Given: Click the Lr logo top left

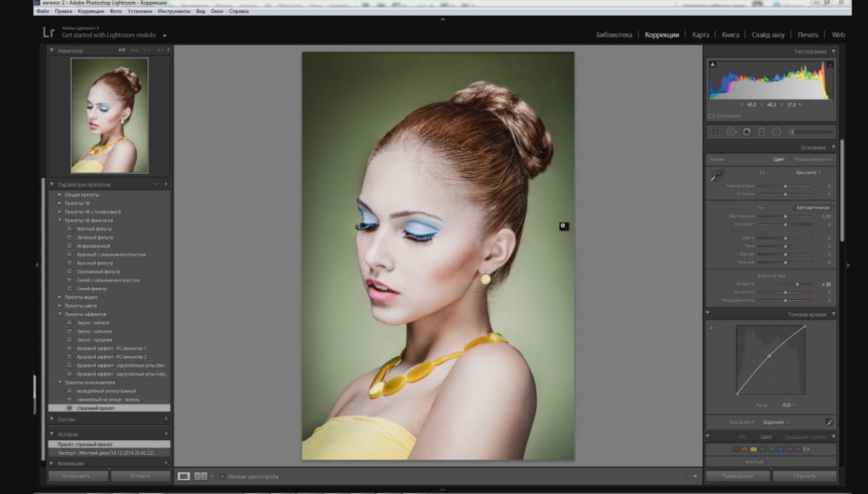Looking at the screenshot, I should click(x=48, y=32).
